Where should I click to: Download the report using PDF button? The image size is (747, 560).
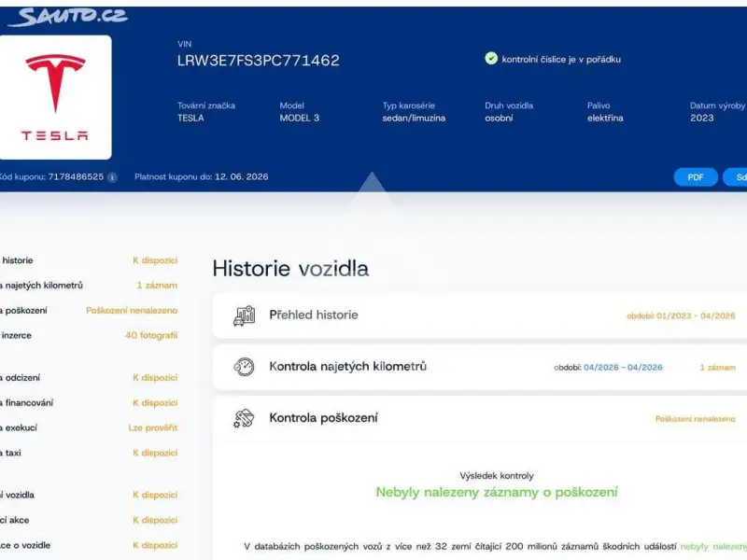click(696, 177)
